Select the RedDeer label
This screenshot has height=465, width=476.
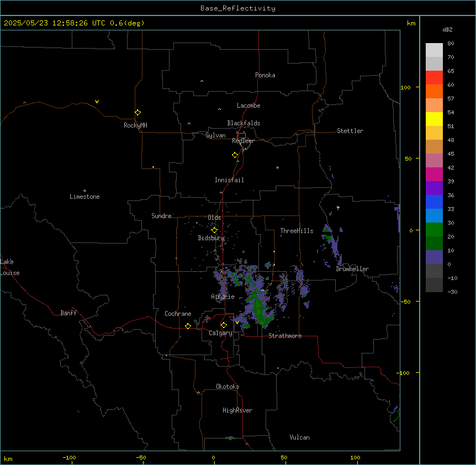pyautogui.click(x=243, y=141)
